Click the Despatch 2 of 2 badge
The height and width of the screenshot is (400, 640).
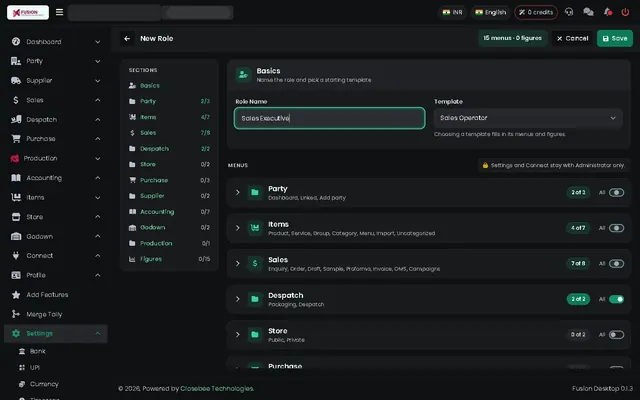[578, 299]
